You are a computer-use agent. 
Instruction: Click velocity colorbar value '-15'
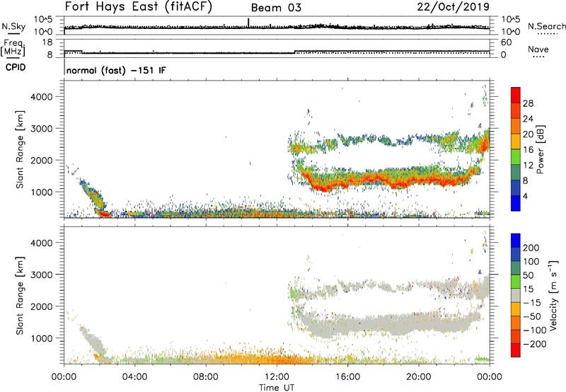pyautogui.click(x=532, y=303)
